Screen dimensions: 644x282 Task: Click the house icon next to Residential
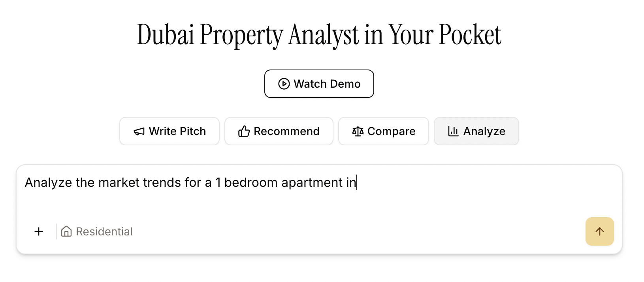66,231
